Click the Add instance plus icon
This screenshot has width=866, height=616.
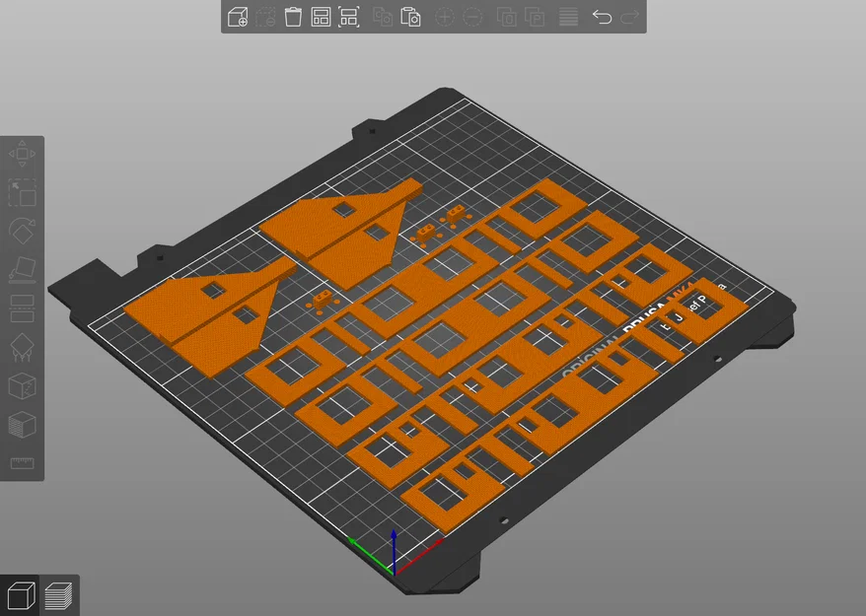[x=445, y=17]
